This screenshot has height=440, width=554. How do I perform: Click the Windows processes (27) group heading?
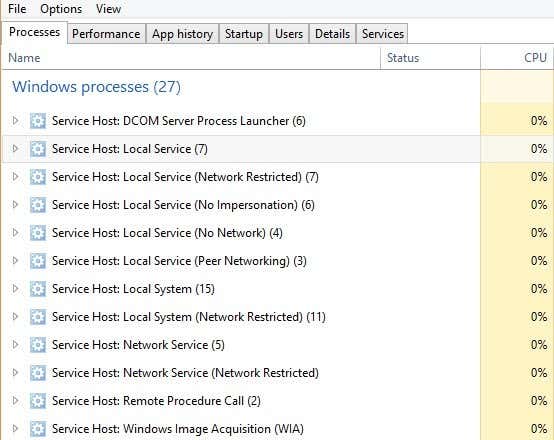pos(96,87)
